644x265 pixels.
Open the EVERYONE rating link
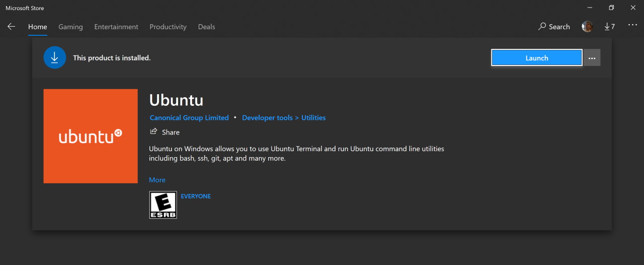click(x=196, y=196)
